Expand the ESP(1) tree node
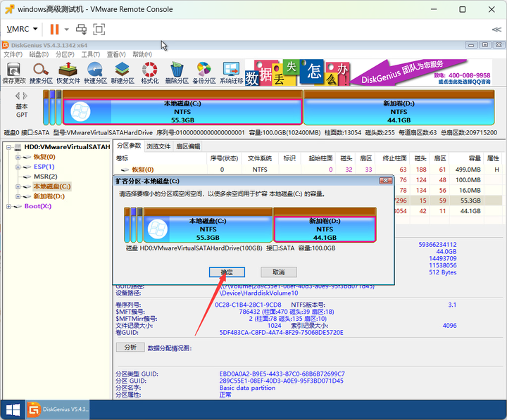Viewport: 507px width, 420px height. (18, 167)
